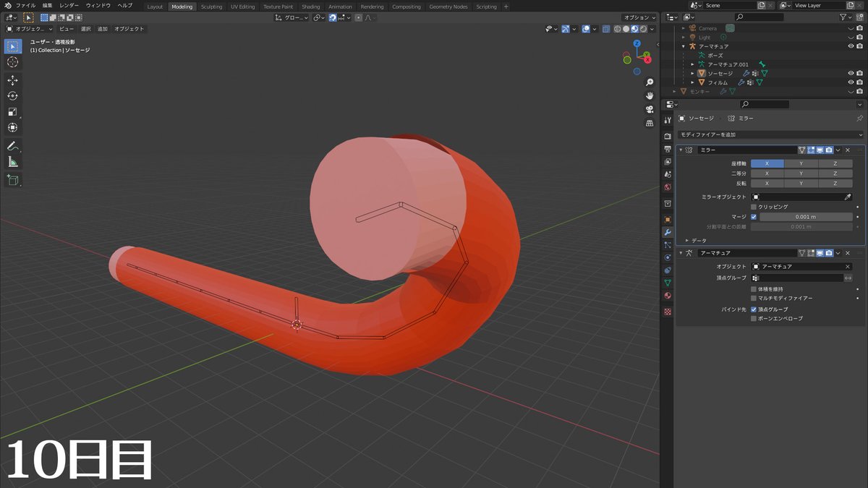The width and height of the screenshot is (868, 488).
Task: Switch to Shading workspace tab
Action: 311,7
